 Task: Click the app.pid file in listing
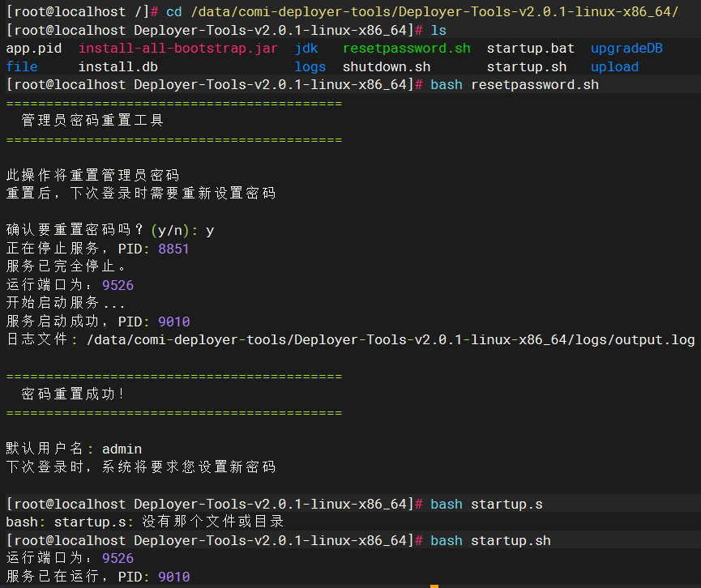coord(34,49)
